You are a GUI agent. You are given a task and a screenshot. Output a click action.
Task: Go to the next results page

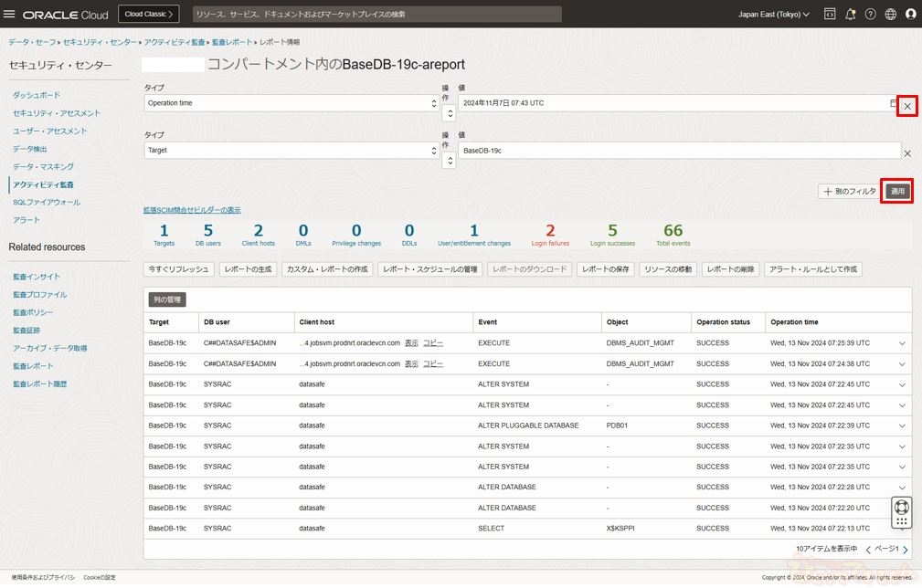[x=905, y=550]
